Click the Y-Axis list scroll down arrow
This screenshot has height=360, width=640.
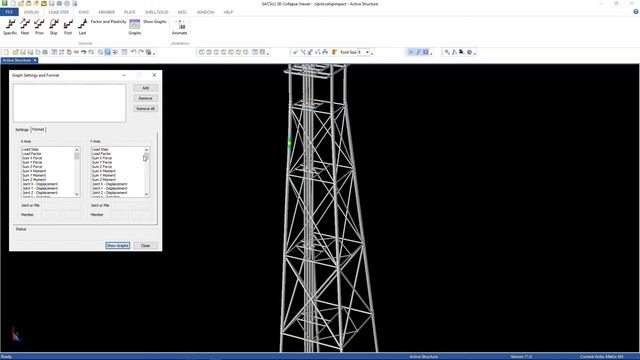[x=147, y=194]
